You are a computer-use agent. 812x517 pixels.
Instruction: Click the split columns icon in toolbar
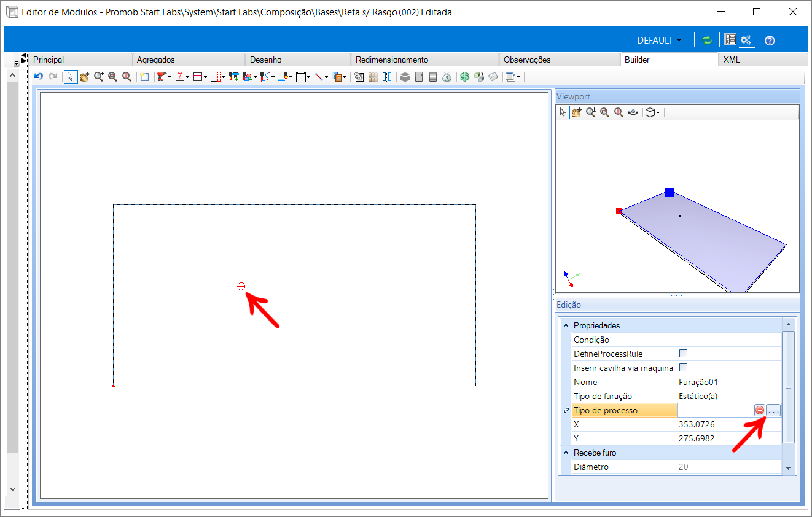pyautogui.click(x=387, y=77)
